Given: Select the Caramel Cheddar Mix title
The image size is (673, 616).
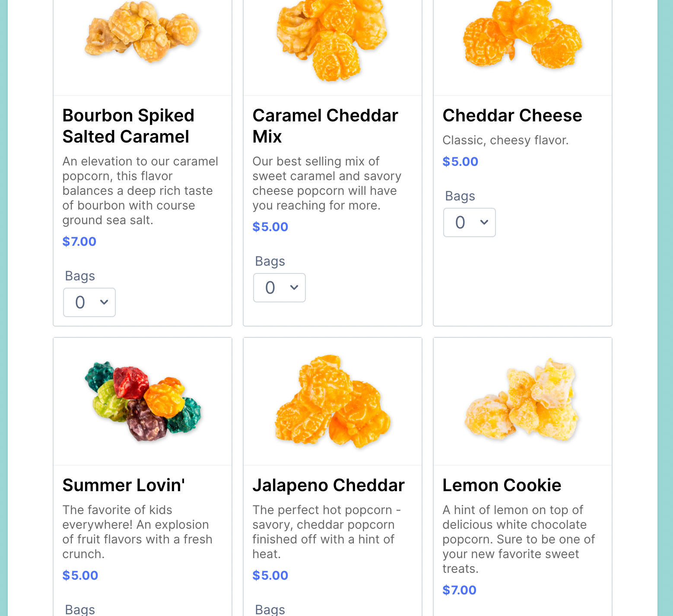Looking at the screenshot, I should click(x=325, y=126).
